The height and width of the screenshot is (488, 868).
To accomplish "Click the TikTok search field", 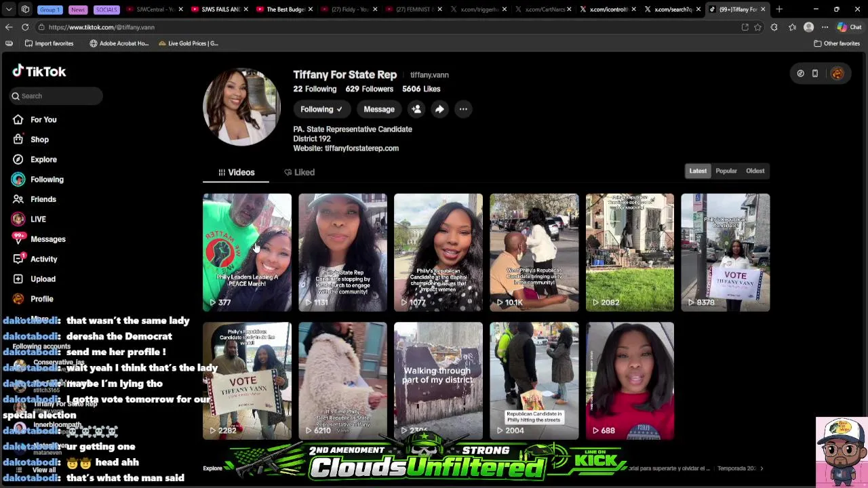I will 56,96.
